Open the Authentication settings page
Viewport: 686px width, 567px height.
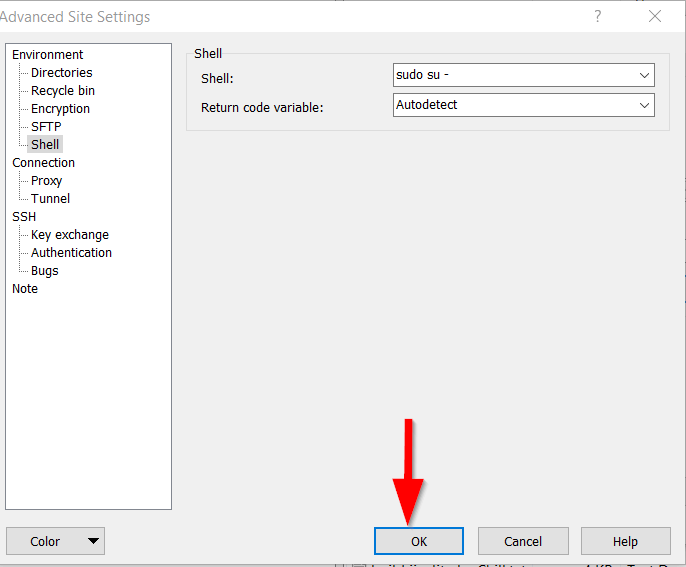point(71,253)
